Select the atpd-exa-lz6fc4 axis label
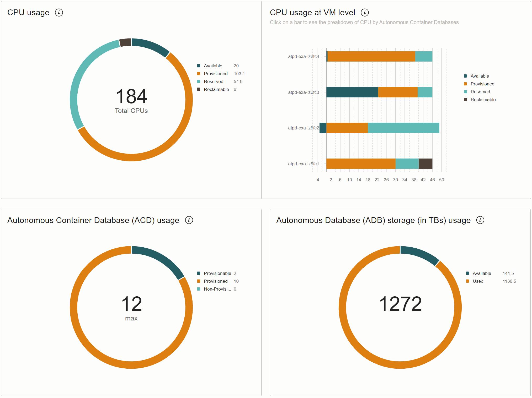Image resolution: width=532 pixels, height=398 pixels. tap(304, 57)
